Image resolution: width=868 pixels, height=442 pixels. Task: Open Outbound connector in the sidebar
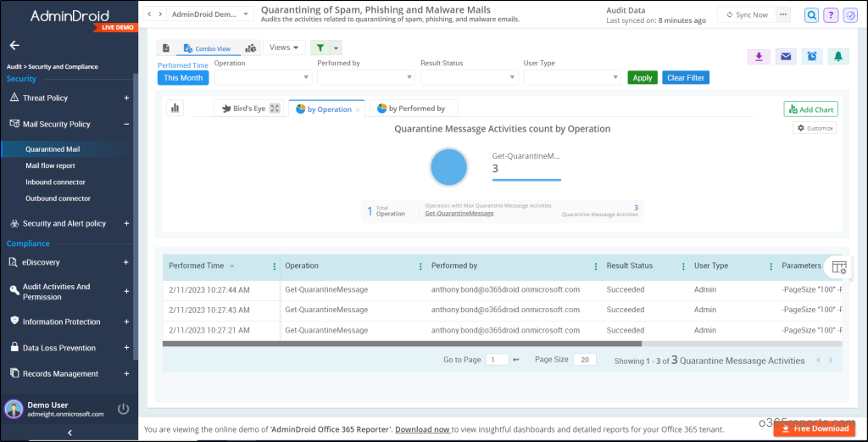[58, 199]
